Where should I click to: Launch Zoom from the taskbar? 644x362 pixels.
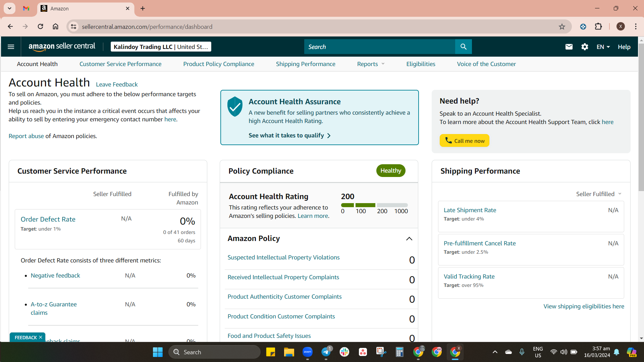tap(308, 352)
